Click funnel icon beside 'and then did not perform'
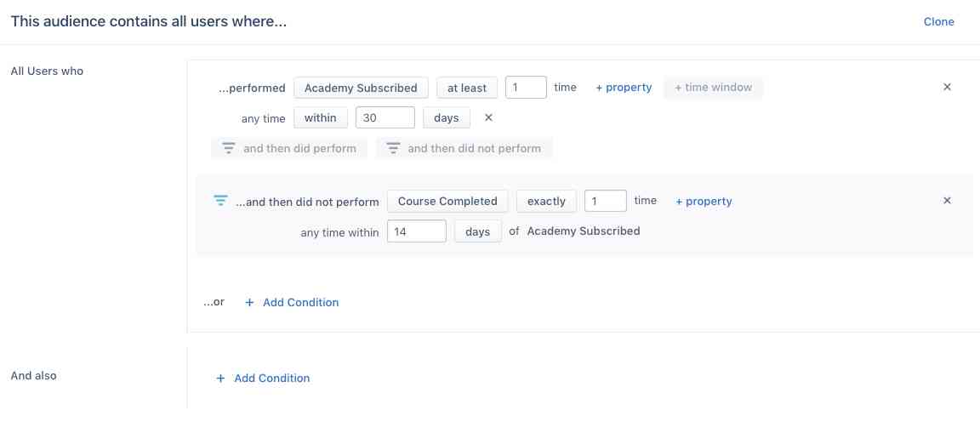980x422 pixels. click(392, 148)
